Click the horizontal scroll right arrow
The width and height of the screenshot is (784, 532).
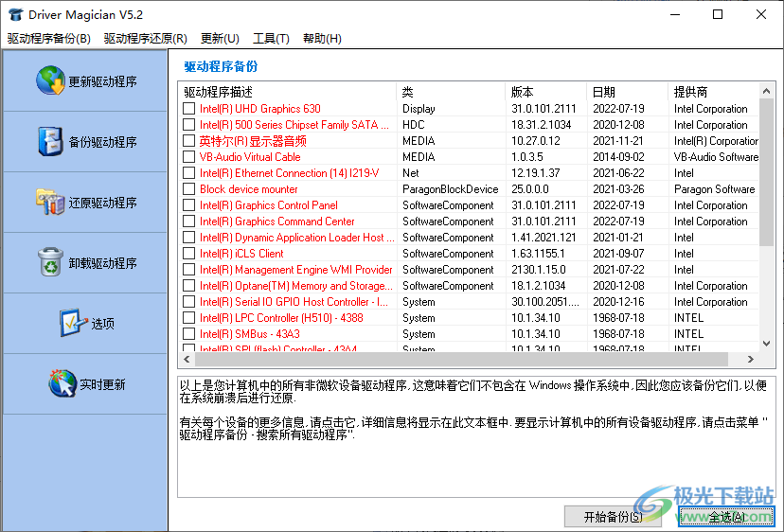tap(750, 359)
